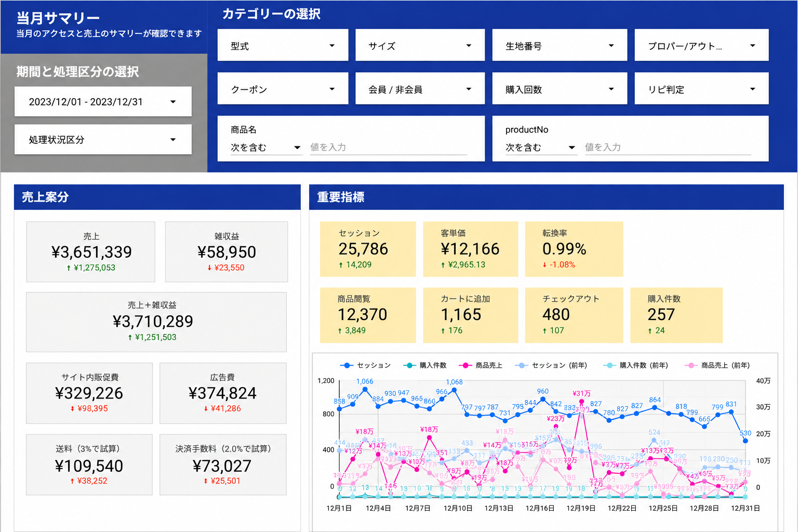798x532 pixels.
Task: Click the 転換率 metric card showing 0.99%
Action: (574, 249)
